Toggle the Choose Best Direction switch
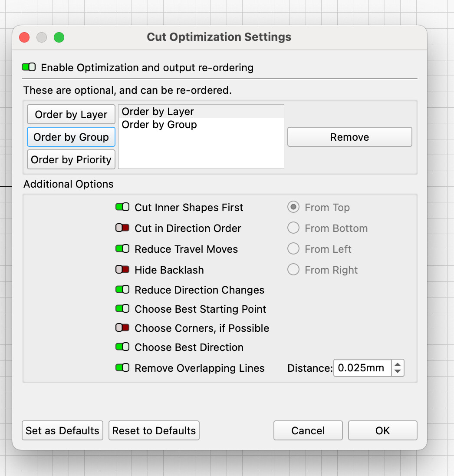The width and height of the screenshot is (454, 476). click(x=122, y=347)
